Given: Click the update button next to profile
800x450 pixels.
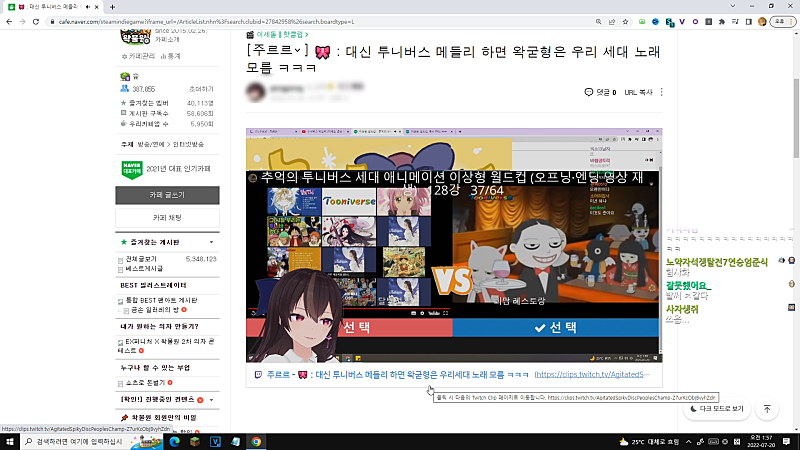Looking at the screenshot, I should 783,22.
